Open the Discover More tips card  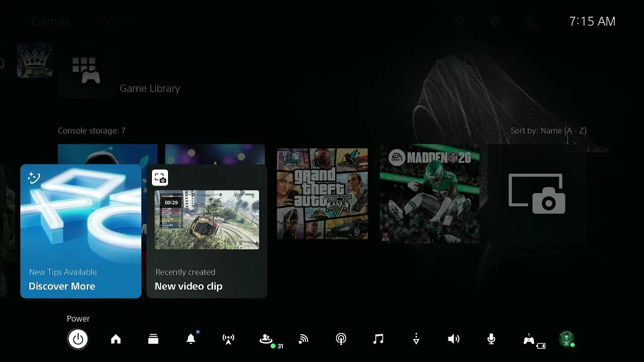coord(81,231)
